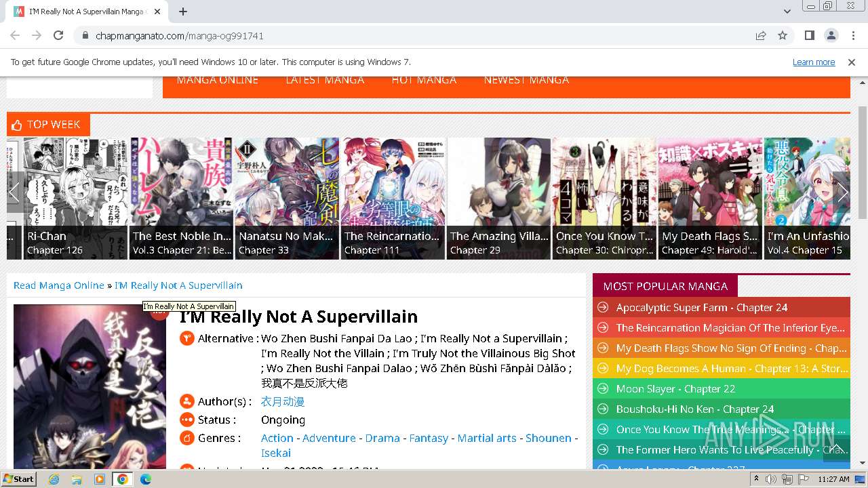Screen dimensions: 868x488
Task: Dismiss the Chrome update notification bar
Action: (852, 62)
